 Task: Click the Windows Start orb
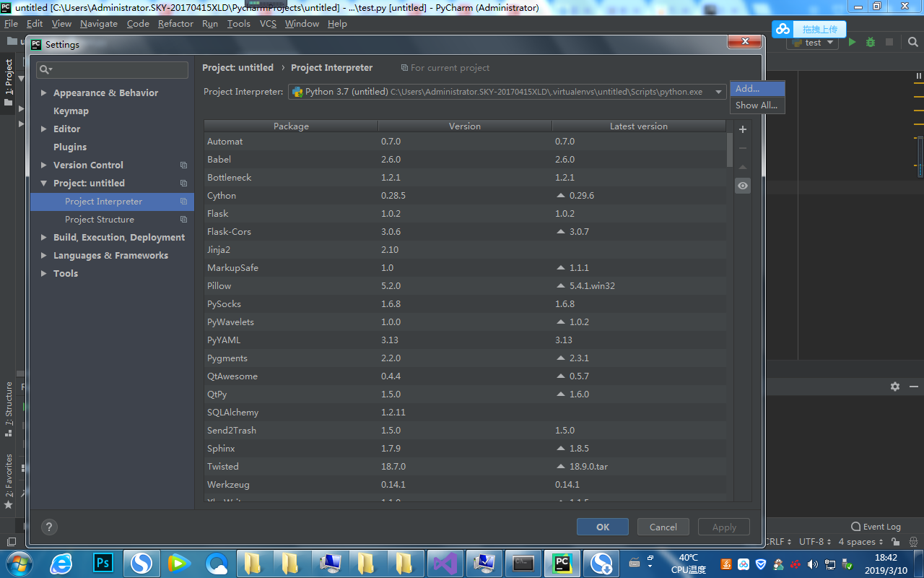coord(18,563)
